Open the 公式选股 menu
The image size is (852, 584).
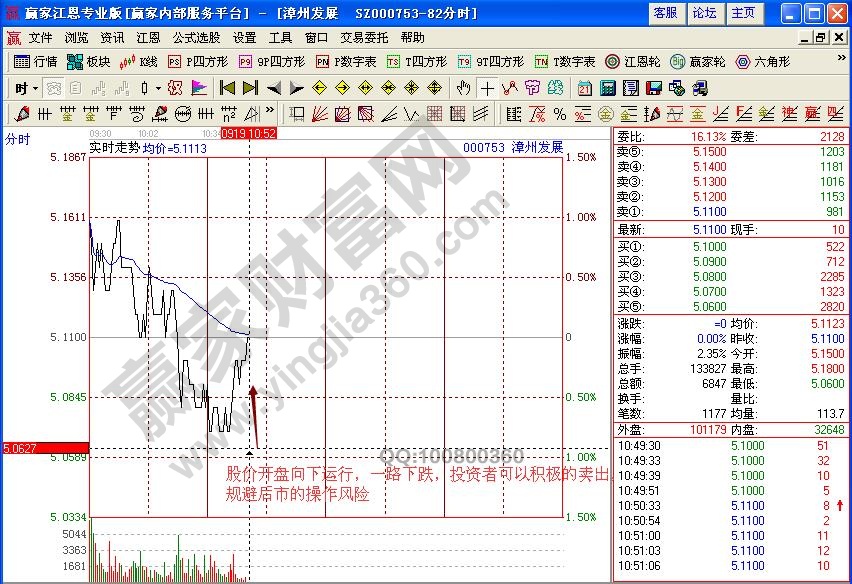pyautogui.click(x=195, y=38)
